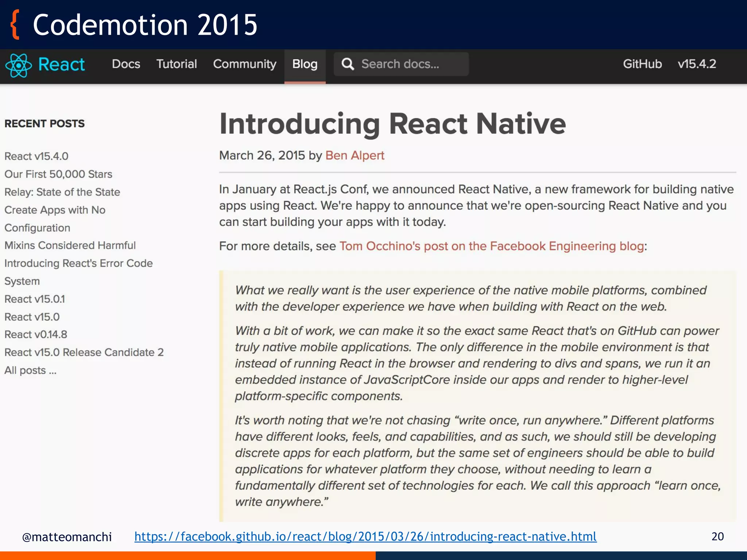
Task: Open React v15.0 Release Candidate 2 post
Action: pos(84,352)
